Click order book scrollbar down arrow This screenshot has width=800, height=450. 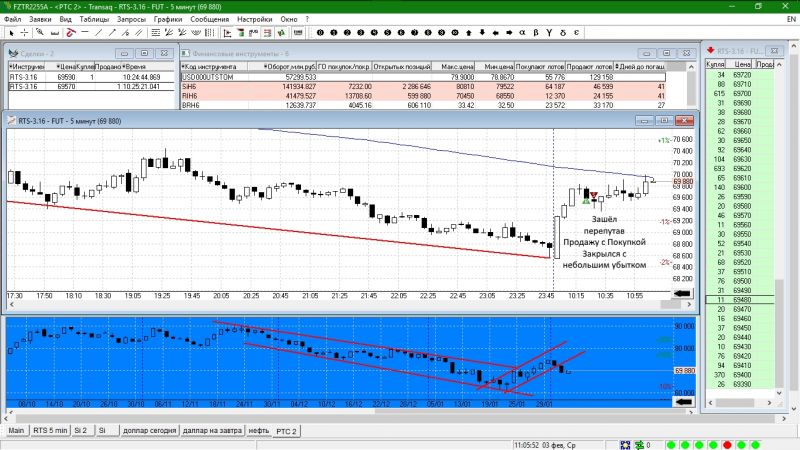(779, 393)
